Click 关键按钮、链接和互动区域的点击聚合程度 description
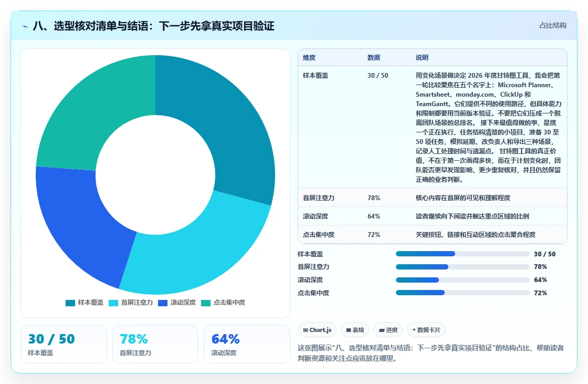Image resolution: width=588 pixels, height=384 pixels. click(x=476, y=235)
